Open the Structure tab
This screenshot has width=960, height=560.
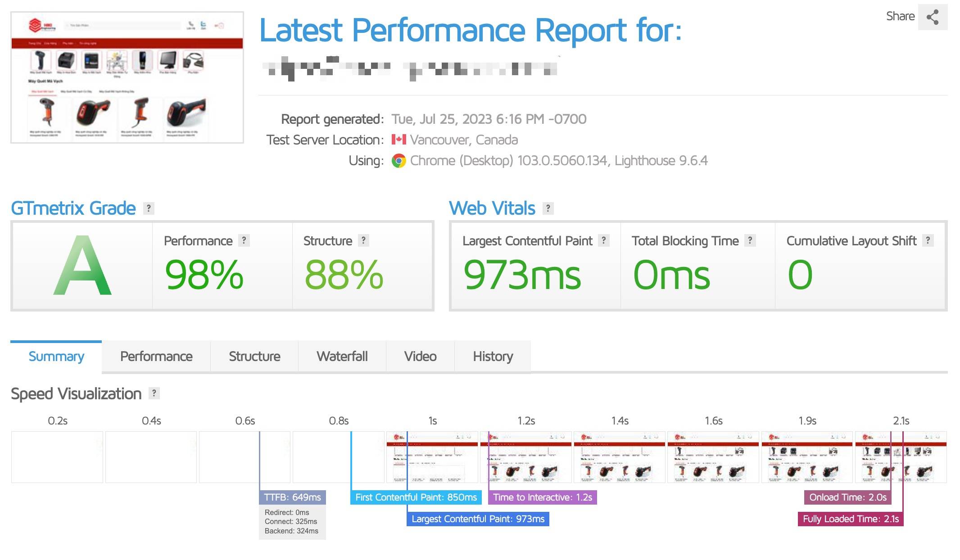pyautogui.click(x=254, y=357)
